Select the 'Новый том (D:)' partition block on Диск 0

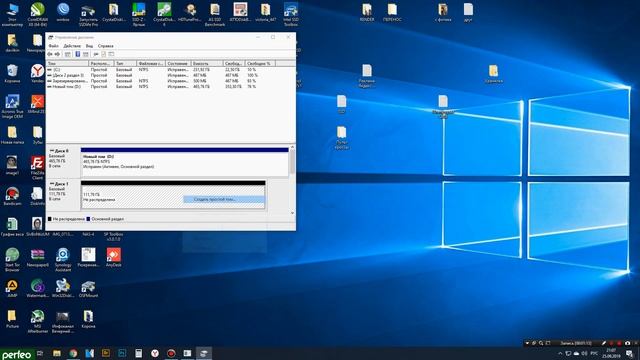point(185,162)
